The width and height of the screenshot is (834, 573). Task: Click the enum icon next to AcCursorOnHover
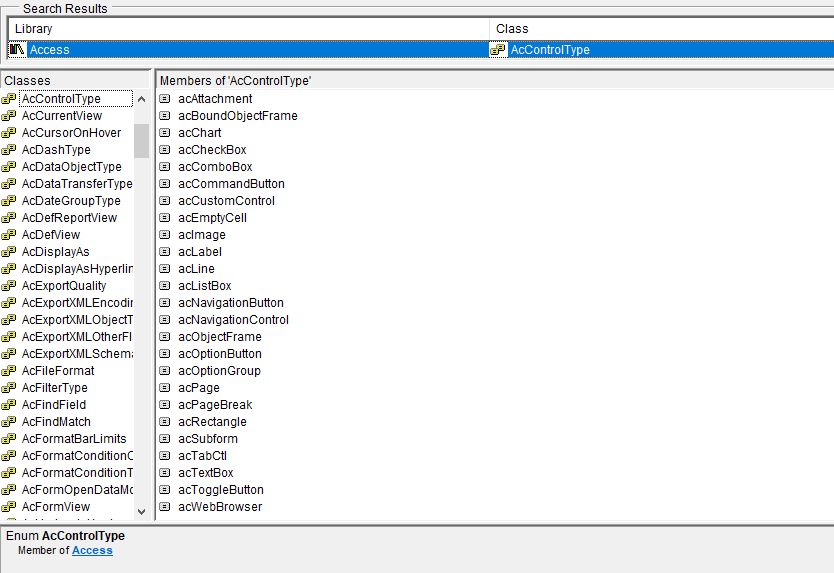[x=9, y=132]
